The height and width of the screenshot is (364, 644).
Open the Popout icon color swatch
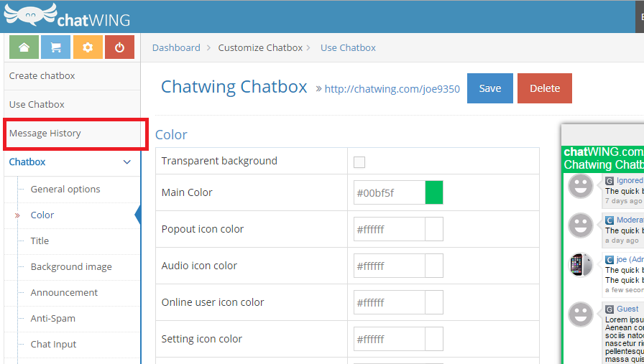[x=434, y=229]
